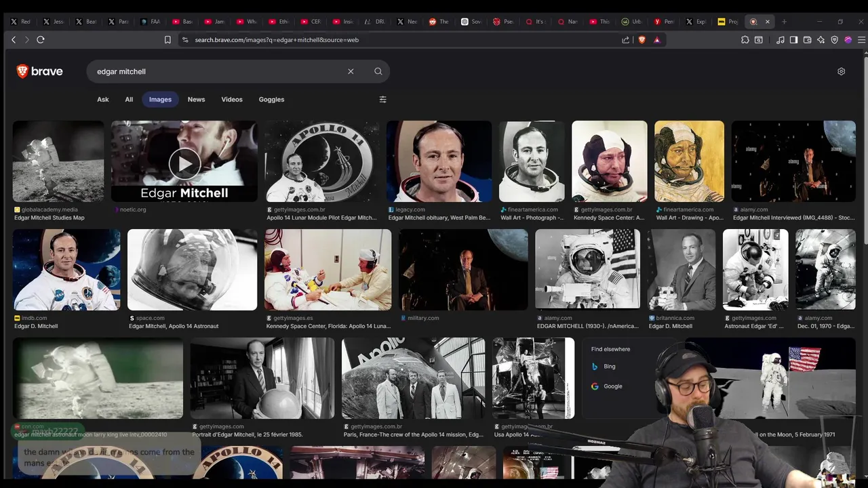
Task: Open the Brave VPN shield icon
Action: [834, 40]
